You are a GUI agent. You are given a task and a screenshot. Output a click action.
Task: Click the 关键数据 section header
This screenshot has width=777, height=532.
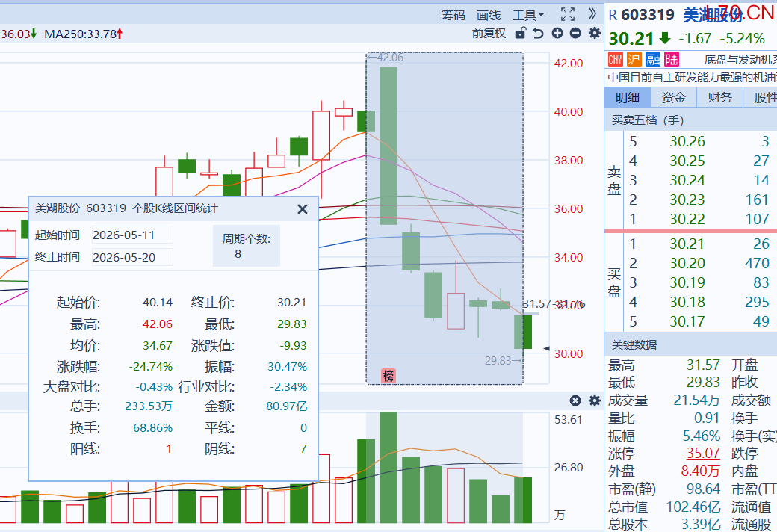(x=634, y=345)
